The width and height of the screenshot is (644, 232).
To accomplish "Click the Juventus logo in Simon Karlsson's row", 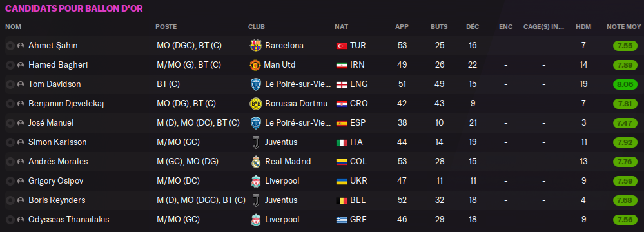I will (255, 142).
